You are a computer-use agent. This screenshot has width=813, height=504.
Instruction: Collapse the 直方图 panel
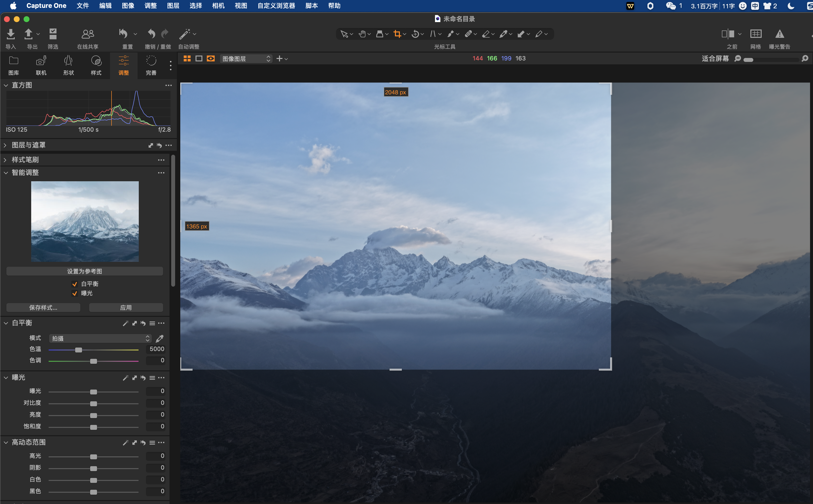coord(6,85)
